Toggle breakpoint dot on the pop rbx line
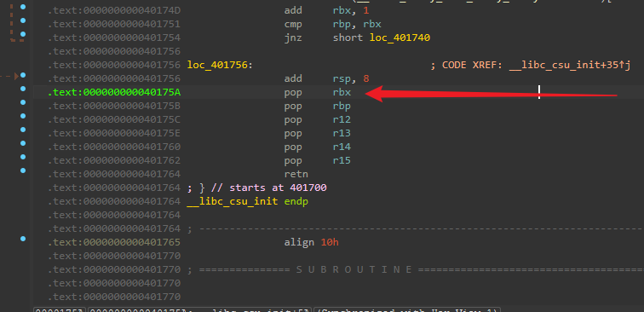 point(23,89)
